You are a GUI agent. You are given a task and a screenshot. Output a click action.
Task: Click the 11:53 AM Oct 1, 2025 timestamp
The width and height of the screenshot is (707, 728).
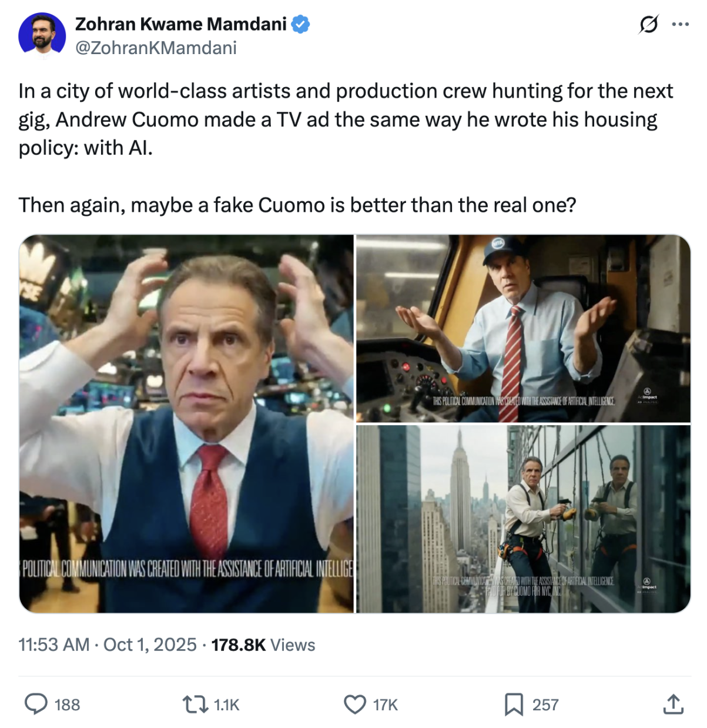pyautogui.click(x=108, y=644)
